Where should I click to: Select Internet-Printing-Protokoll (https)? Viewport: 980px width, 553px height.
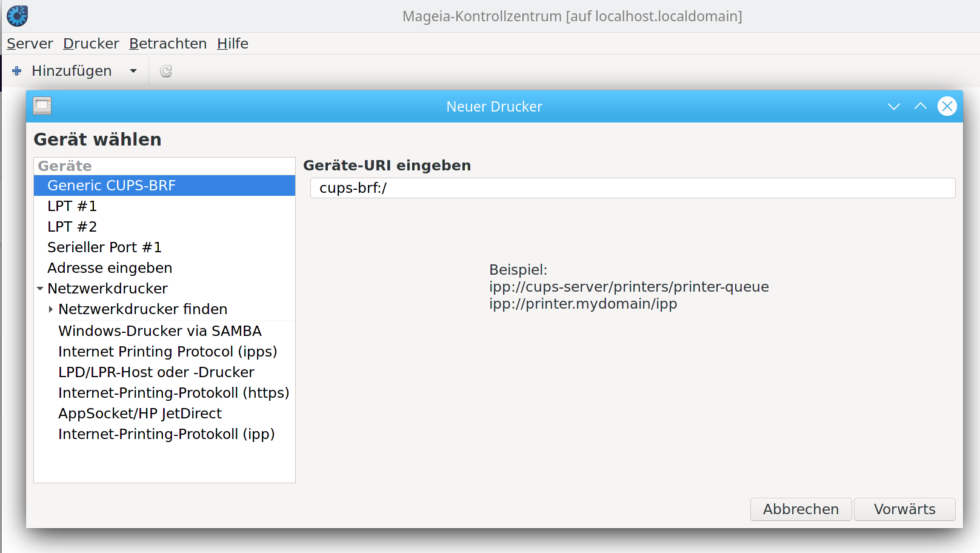click(x=164, y=393)
